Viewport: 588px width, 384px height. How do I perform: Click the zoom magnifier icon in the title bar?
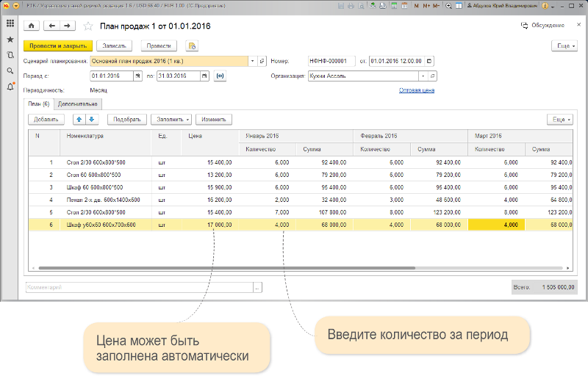coord(448,6)
